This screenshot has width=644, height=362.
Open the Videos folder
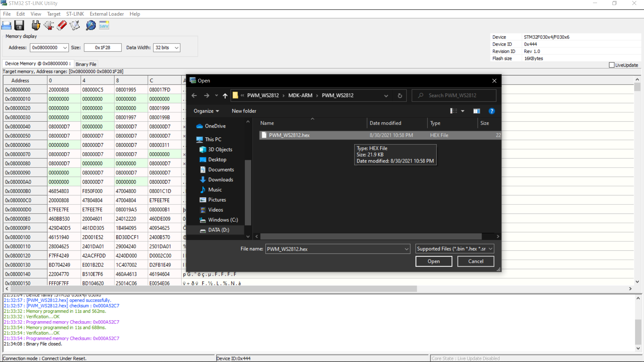(215, 210)
